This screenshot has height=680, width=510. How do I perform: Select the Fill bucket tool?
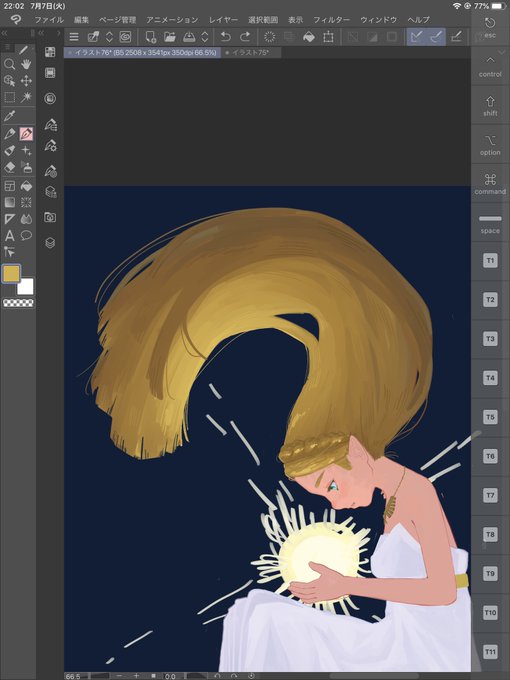[26, 186]
